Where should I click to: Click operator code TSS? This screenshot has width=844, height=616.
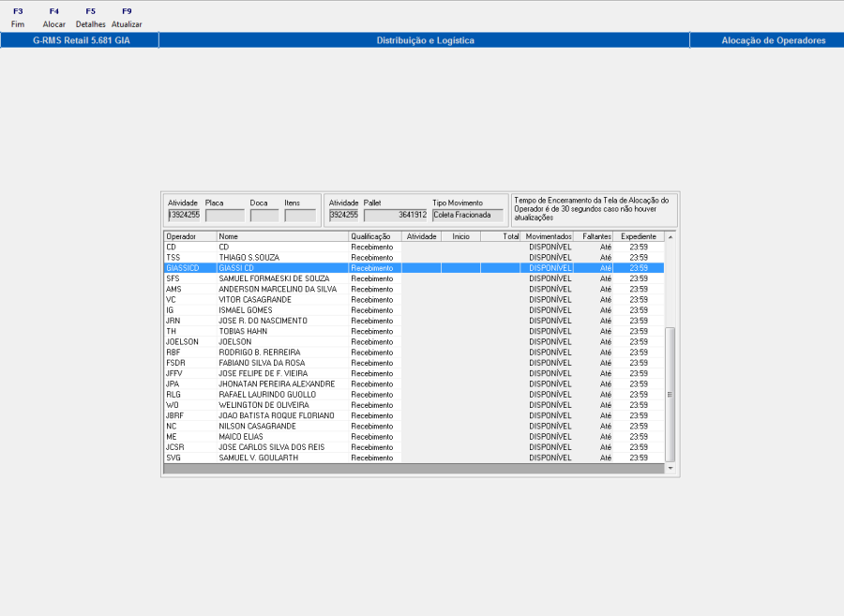tap(173, 258)
